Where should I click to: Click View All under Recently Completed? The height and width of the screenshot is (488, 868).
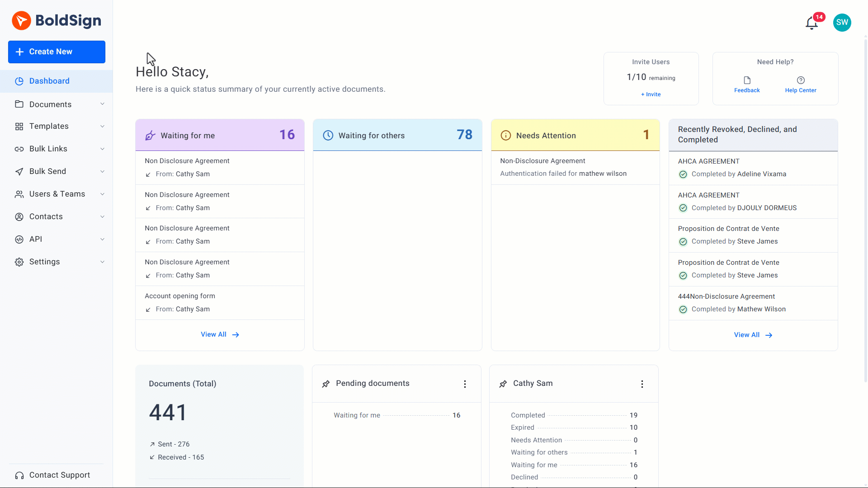pyautogui.click(x=753, y=335)
